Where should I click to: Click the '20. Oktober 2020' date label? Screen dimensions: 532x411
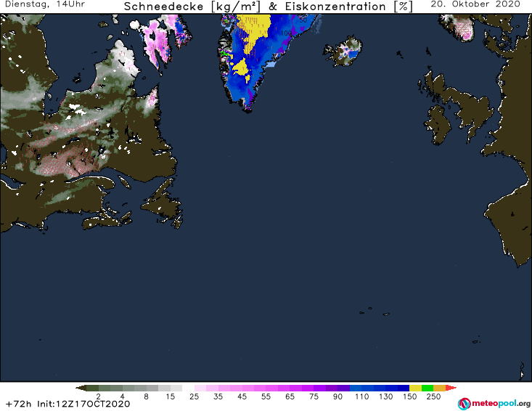pyautogui.click(x=475, y=4)
